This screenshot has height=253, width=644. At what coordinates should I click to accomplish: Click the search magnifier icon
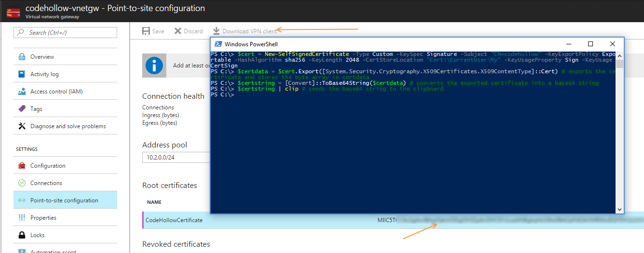point(21,33)
